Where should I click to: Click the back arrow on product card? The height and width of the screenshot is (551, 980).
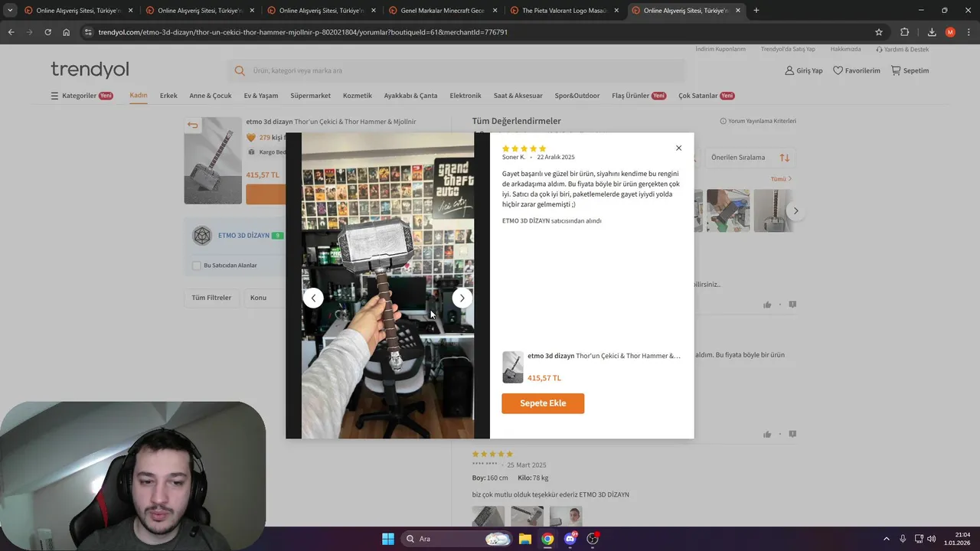193,126
